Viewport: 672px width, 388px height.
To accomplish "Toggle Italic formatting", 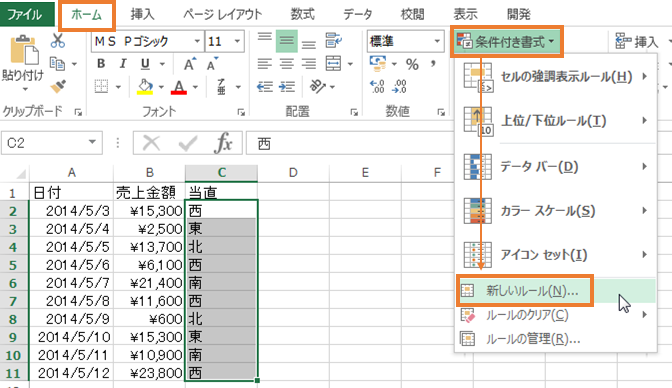I will click(x=123, y=64).
